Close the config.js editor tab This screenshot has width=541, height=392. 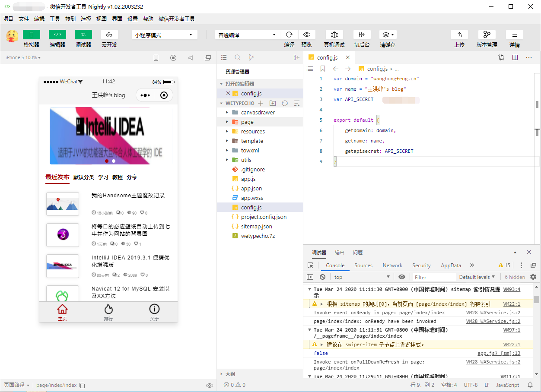[x=348, y=58]
